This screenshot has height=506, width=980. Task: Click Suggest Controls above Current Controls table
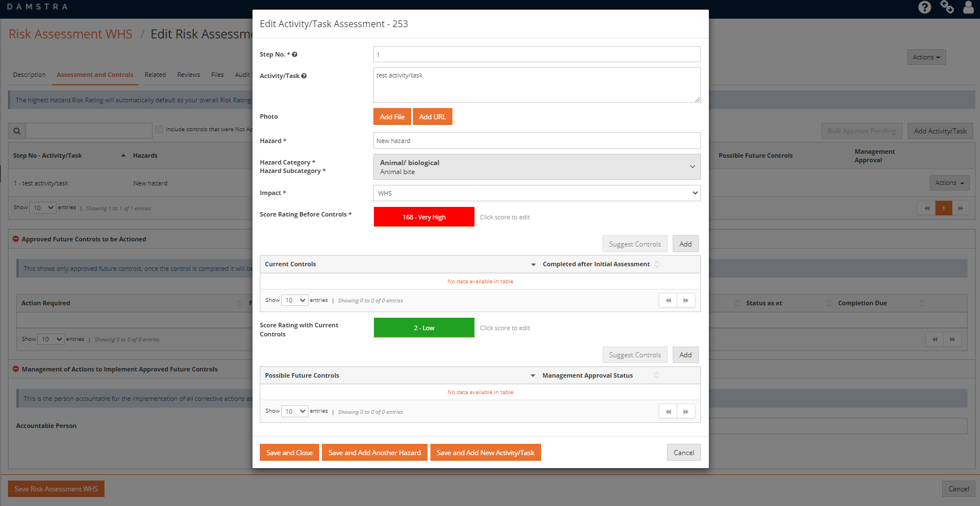tap(635, 244)
